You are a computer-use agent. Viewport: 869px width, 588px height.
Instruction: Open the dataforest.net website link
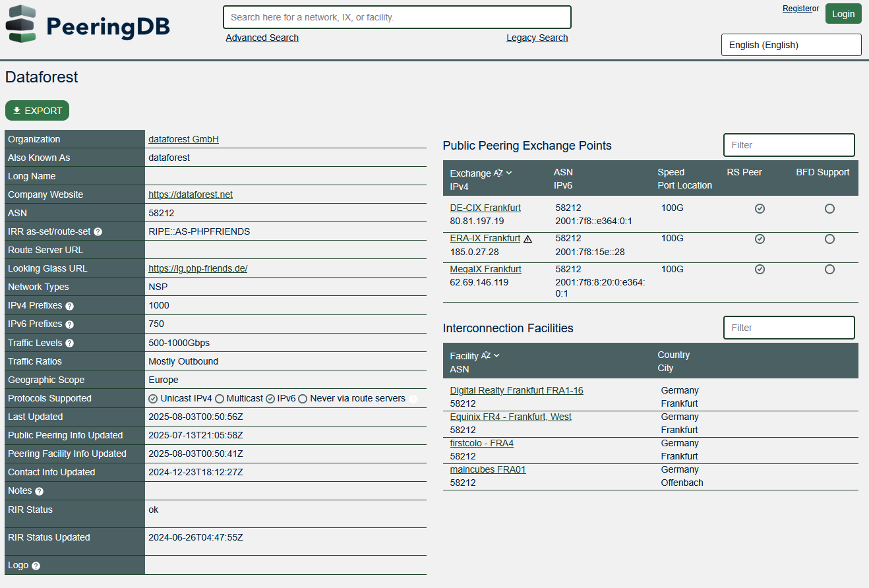(191, 194)
